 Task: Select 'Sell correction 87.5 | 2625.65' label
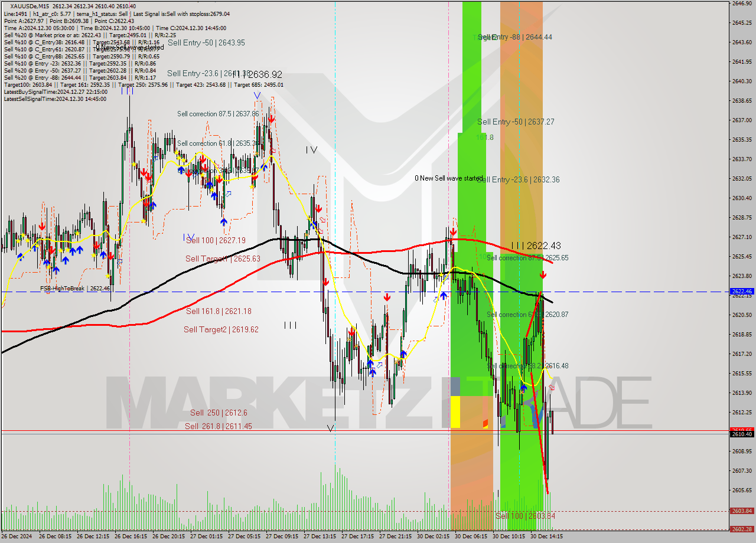click(527, 258)
